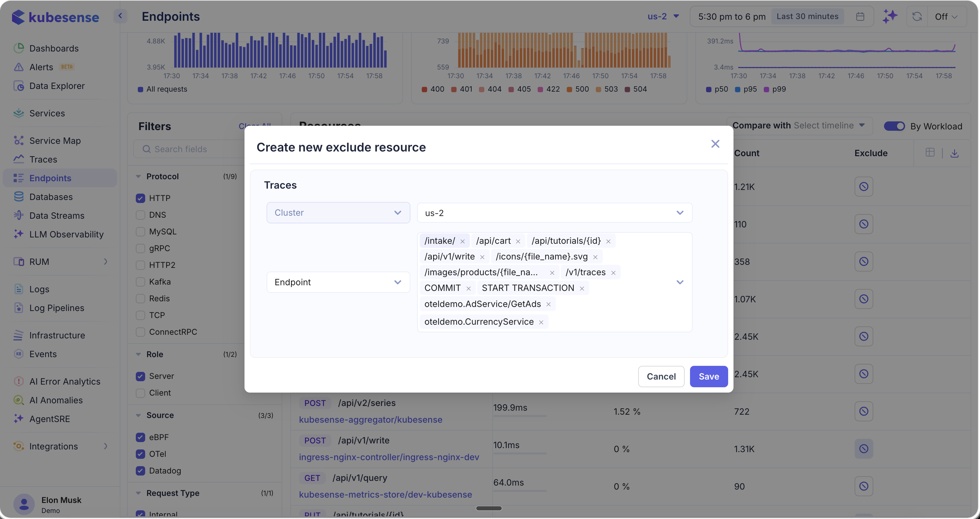This screenshot has height=519, width=980.
Task: Click the kubesense logo
Action: (x=56, y=17)
